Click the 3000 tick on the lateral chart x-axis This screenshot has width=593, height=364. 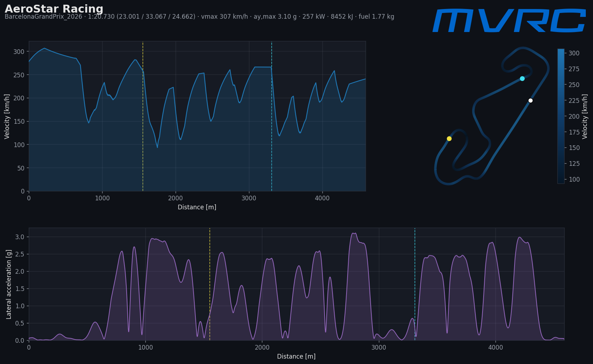[379, 347]
